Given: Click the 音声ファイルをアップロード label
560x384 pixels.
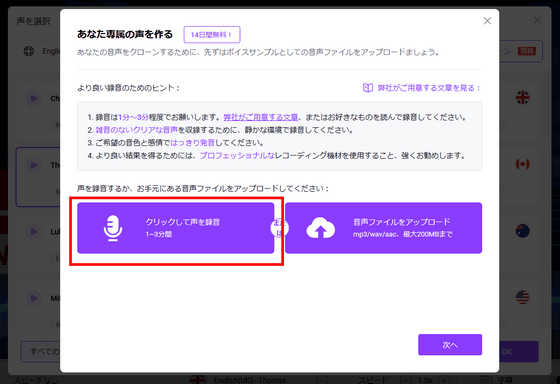Looking at the screenshot, I should tap(401, 222).
